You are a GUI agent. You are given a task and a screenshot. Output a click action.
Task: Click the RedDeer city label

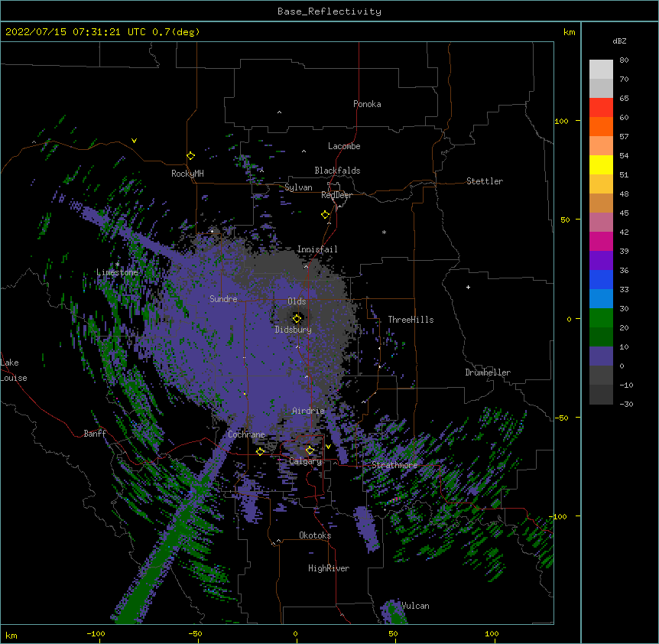click(336, 195)
